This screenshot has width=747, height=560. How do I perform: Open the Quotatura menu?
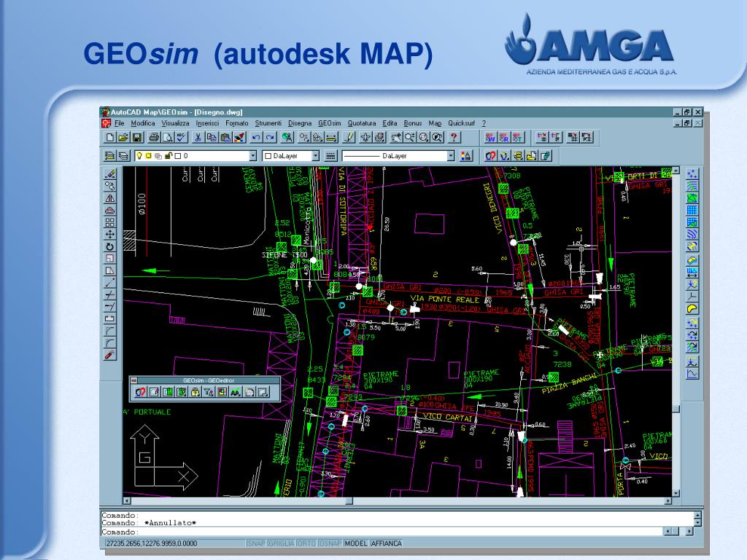pyautogui.click(x=362, y=123)
